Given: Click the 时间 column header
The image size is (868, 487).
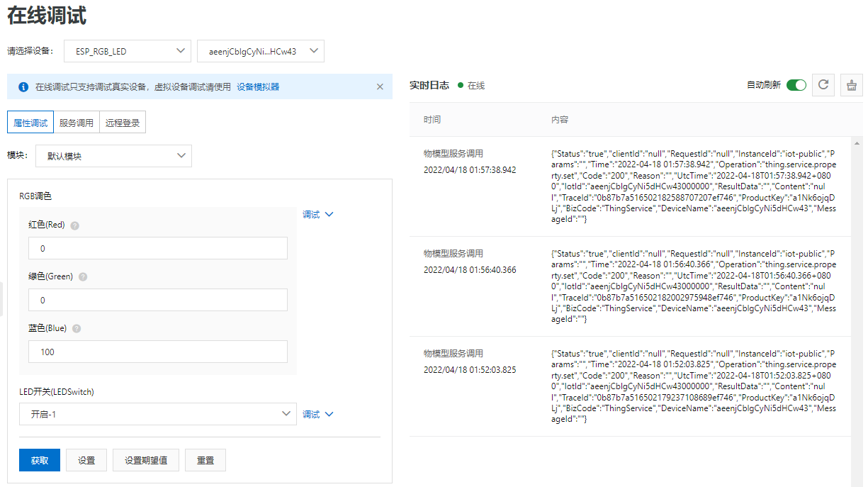Looking at the screenshot, I should pos(432,120).
